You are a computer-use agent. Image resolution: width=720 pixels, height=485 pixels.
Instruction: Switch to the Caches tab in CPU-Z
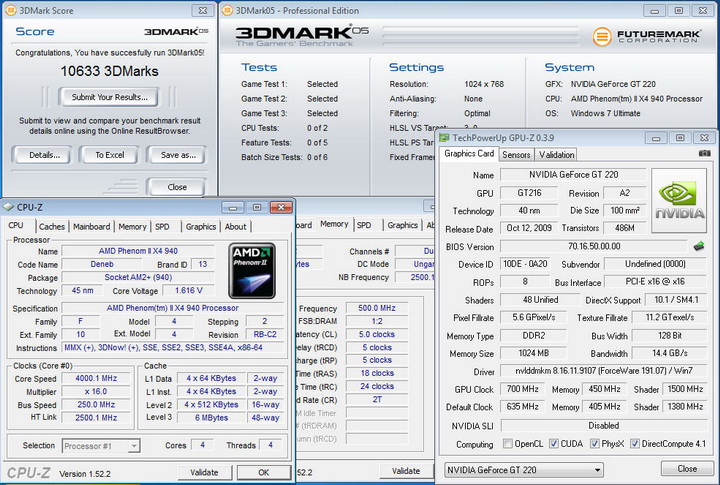coord(52,226)
